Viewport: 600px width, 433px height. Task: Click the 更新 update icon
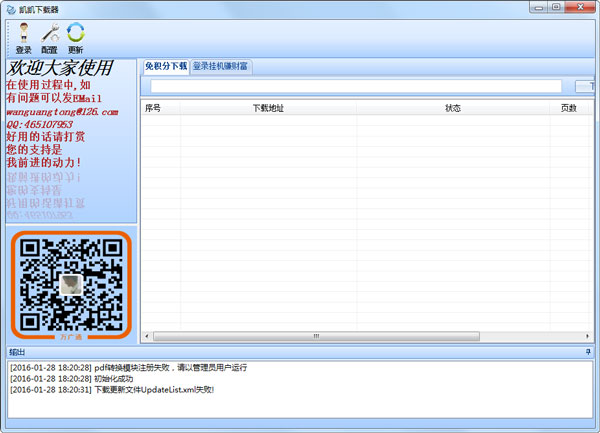tap(75, 38)
